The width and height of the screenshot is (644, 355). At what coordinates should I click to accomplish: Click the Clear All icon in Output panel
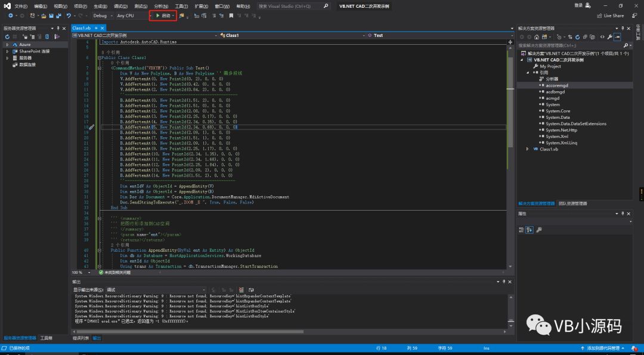click(241, 290)
